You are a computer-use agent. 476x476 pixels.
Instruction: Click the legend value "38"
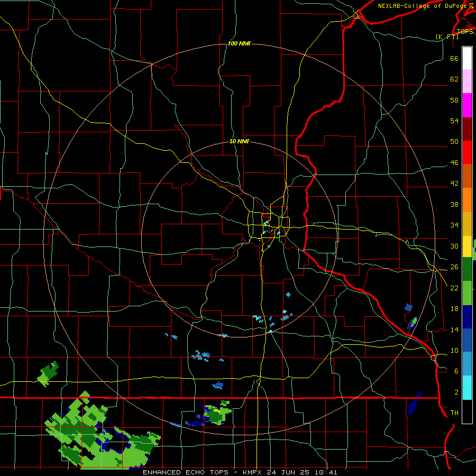tap(454, 204)
